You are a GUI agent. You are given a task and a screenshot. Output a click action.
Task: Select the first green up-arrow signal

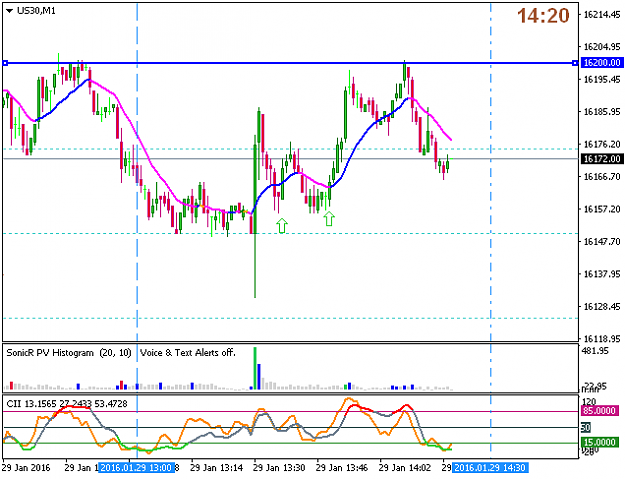pos(282,226)
